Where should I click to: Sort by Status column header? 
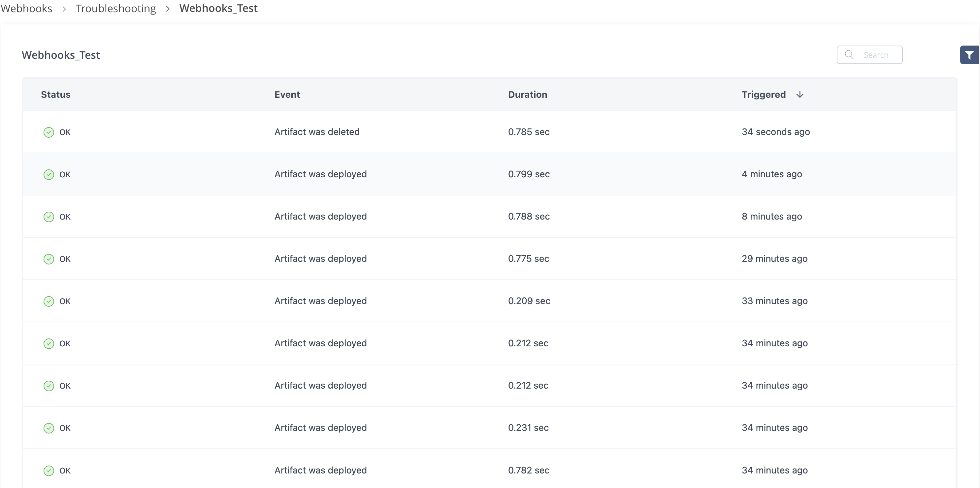coord(55,94)
